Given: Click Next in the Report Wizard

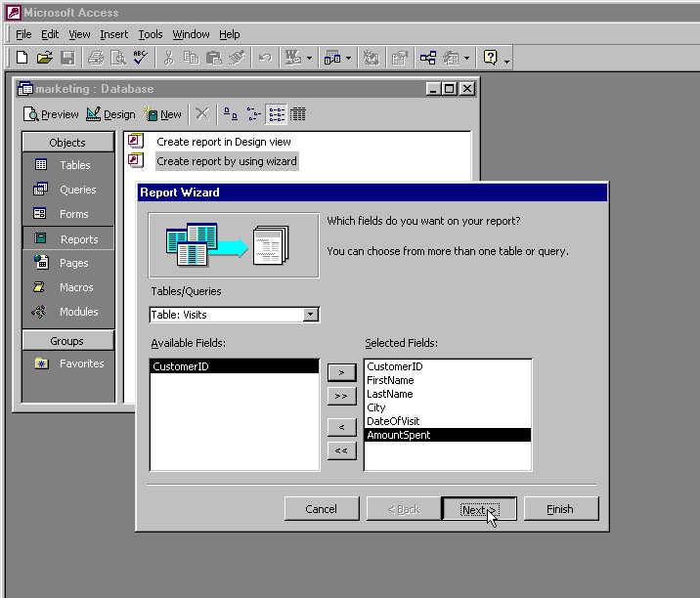Looking at the screenshot, I should [479, 509].
